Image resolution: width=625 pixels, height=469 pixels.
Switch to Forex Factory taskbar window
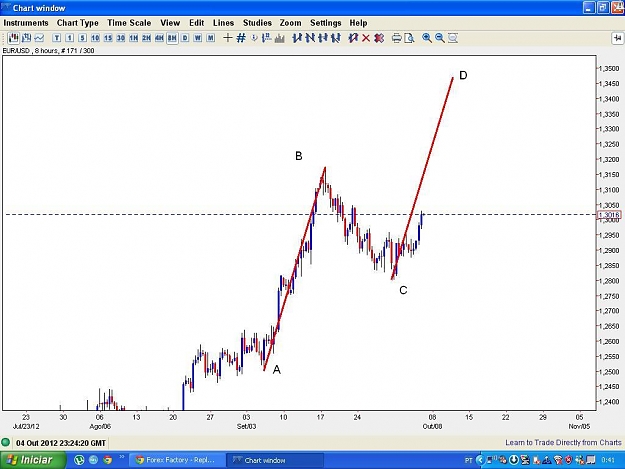click(177, 460)
